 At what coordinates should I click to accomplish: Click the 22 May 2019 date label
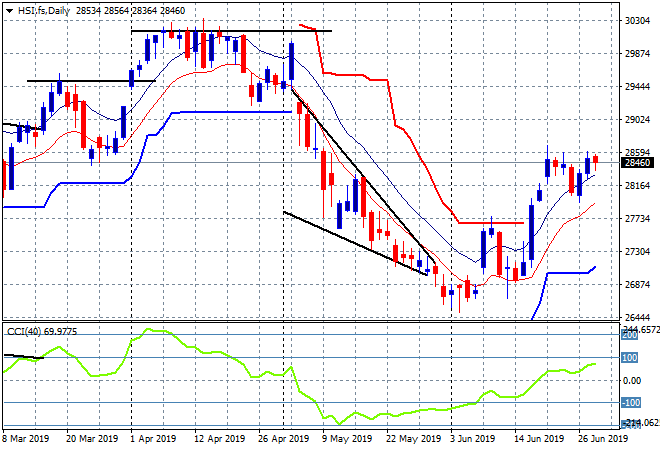(413, 439)
